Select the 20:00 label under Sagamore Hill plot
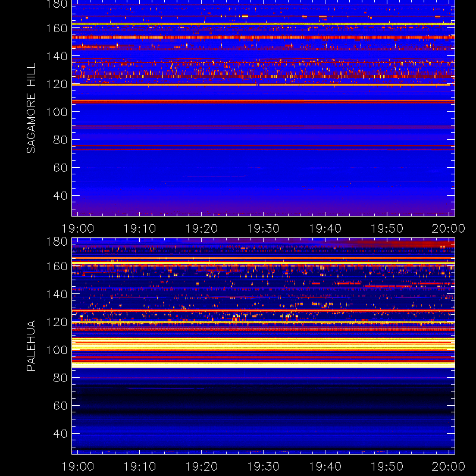Viewport: 476px width, 476px height. [x=449, y=228]
